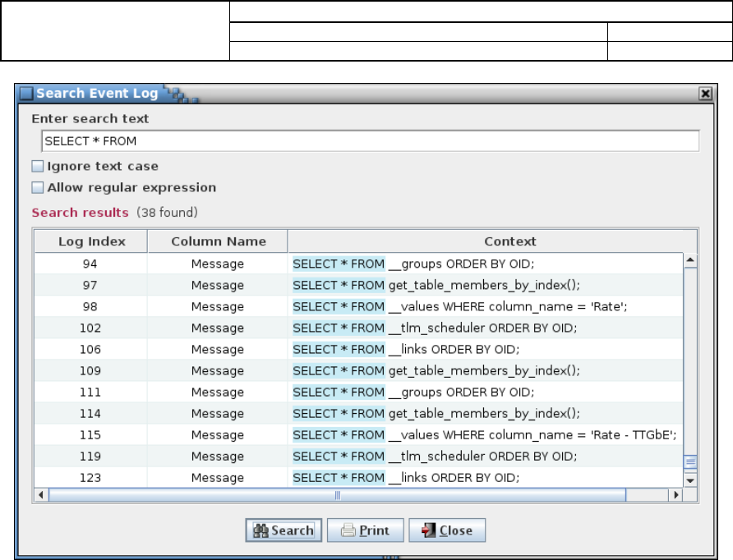Click the window icon in Search Event Log title bar
Viewport: 733px width, 560px height.
pyautogui.click(x=26, y=94)
